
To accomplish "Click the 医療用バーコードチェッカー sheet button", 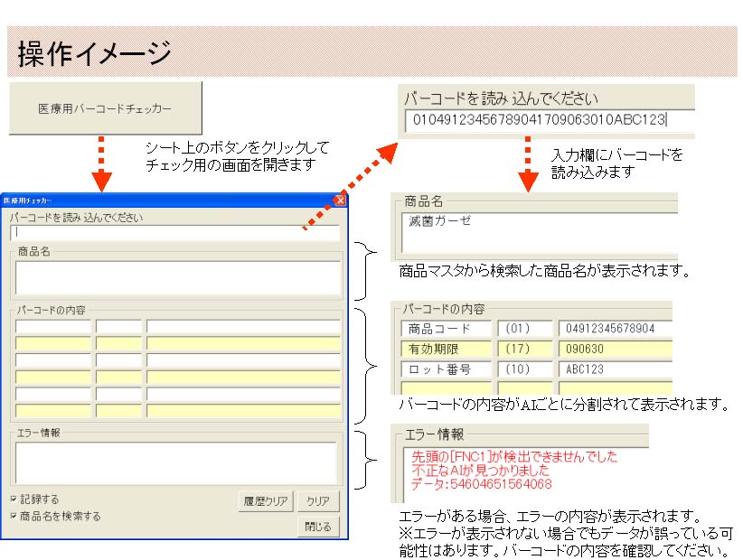I will coord(105,107).
